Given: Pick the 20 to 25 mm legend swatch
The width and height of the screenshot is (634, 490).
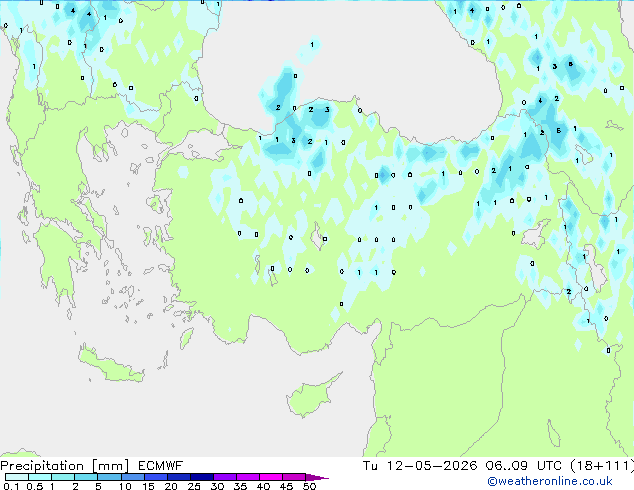Looking at the screenshot, I should tap(179, 477).
